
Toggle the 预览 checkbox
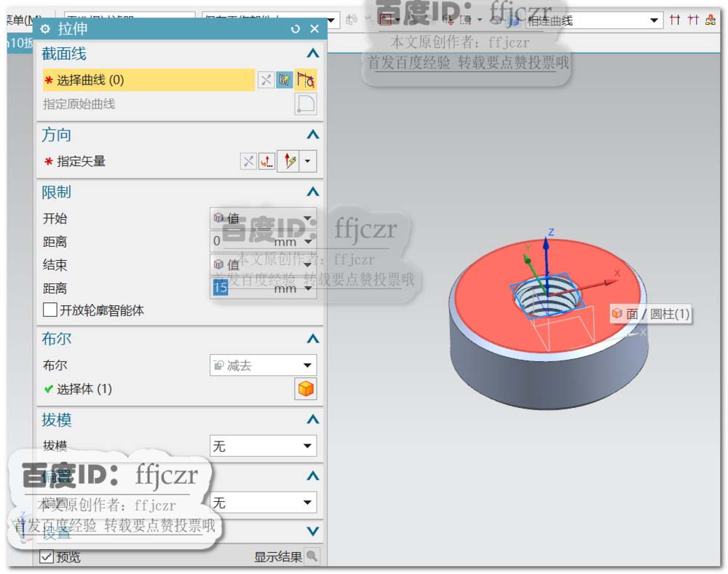[47, 556]
